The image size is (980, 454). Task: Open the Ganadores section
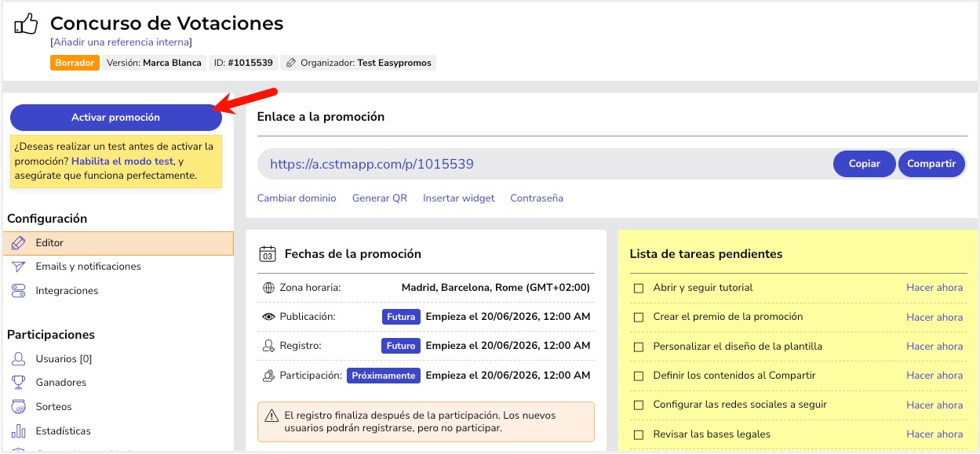(60, 383)
